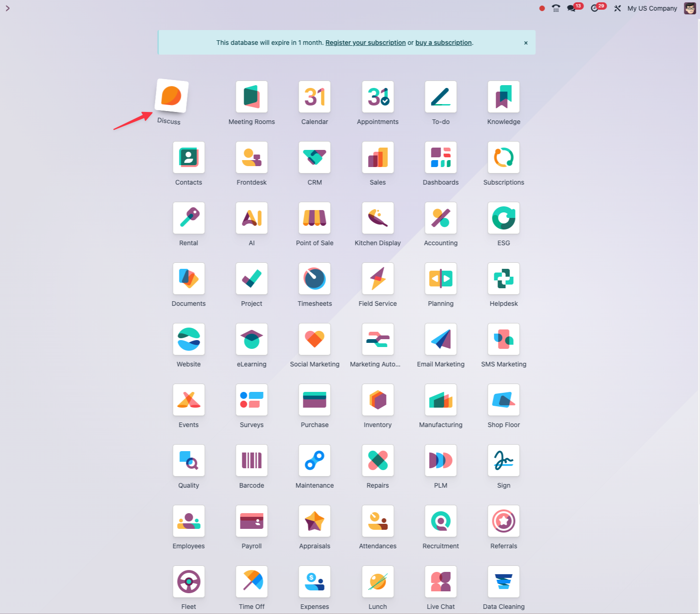Open the Barcode app

252,460
